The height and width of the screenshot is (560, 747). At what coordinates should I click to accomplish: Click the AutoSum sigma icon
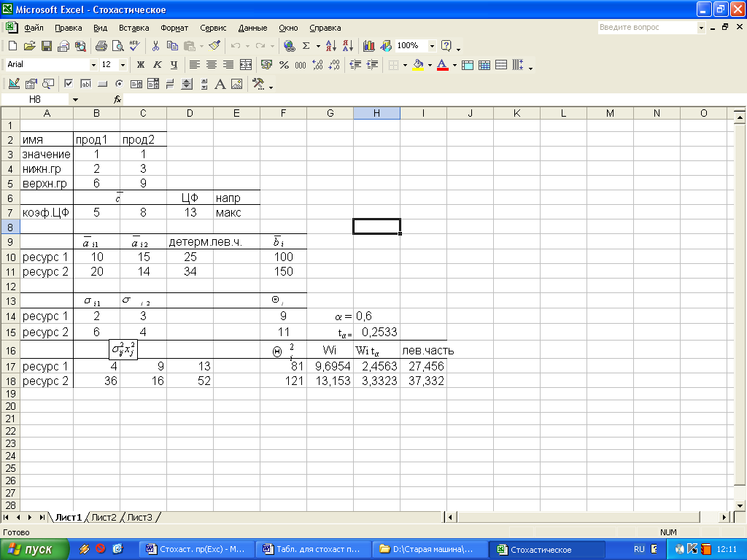(x=306, y=46)
